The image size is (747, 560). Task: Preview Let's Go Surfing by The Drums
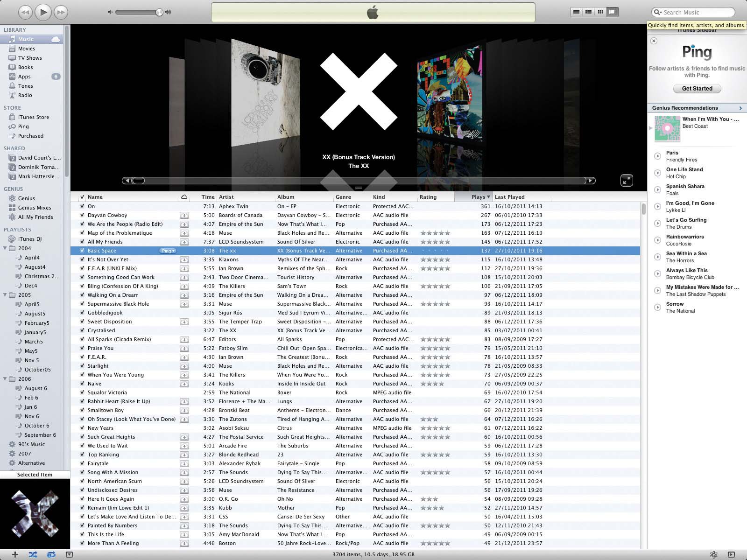pyautogui.click(x=657, y=223)
